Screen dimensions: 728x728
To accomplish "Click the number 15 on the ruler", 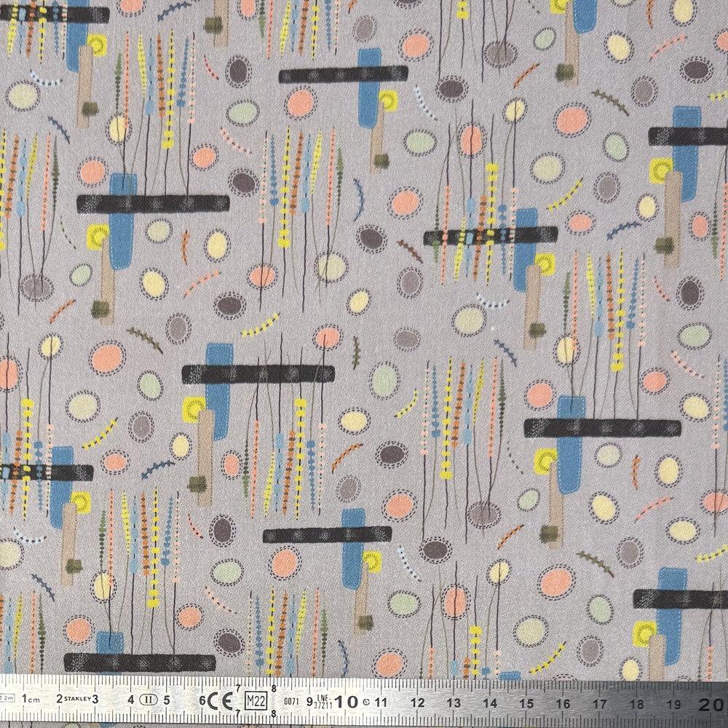I will [x=527, y=704].
